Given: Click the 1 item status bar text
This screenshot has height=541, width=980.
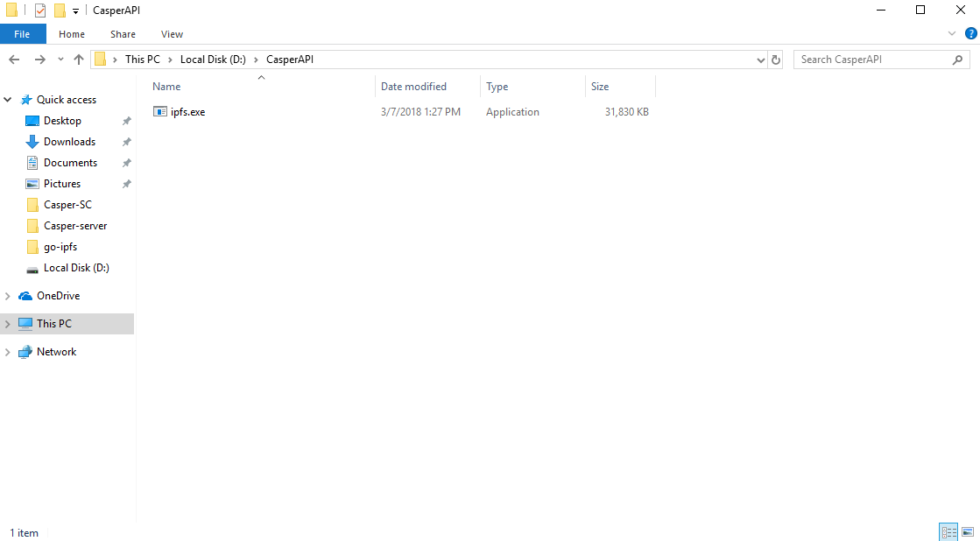Looking at the screenshot, I should [25, 533].
